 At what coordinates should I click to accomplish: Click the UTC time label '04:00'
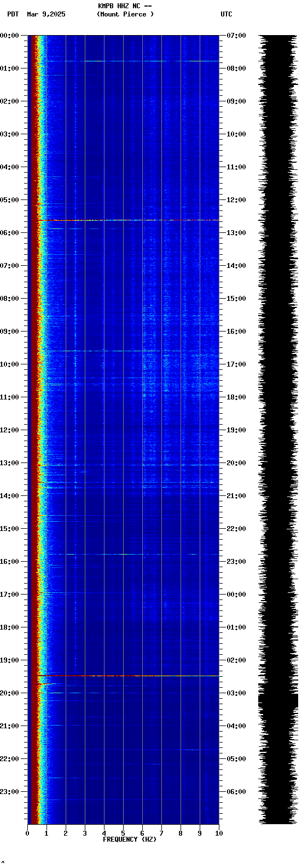tap(236, 726)
